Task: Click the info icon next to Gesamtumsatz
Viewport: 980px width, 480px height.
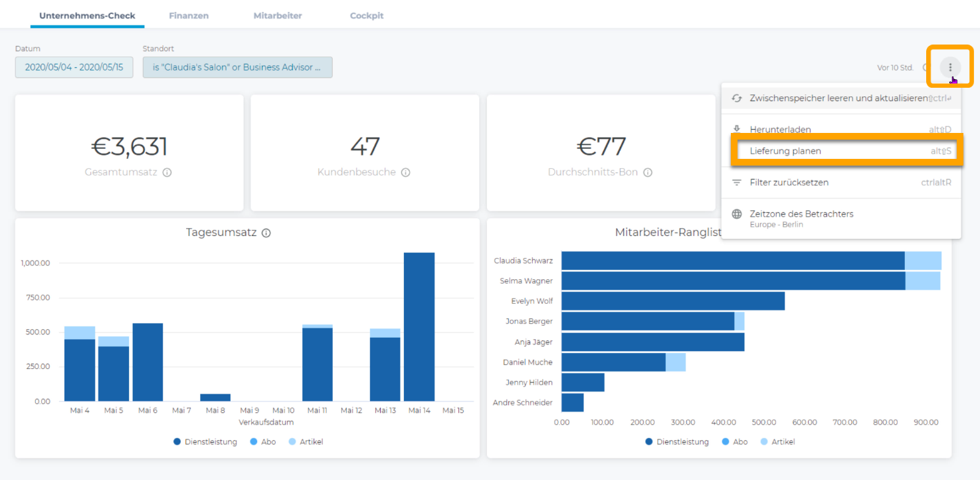Action: tap(167, 173)
